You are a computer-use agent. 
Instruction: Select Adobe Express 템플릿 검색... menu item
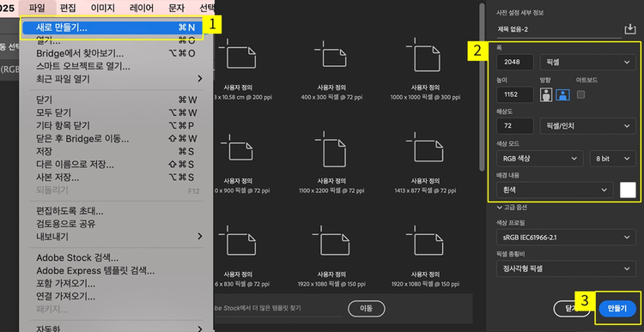pos(116,270)
